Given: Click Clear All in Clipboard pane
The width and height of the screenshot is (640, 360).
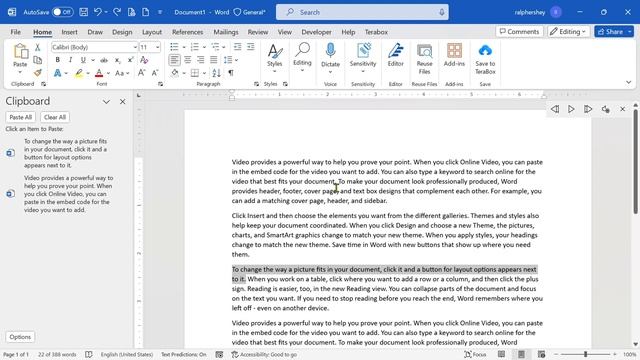Looking at the screenshot, I should 55,117.
